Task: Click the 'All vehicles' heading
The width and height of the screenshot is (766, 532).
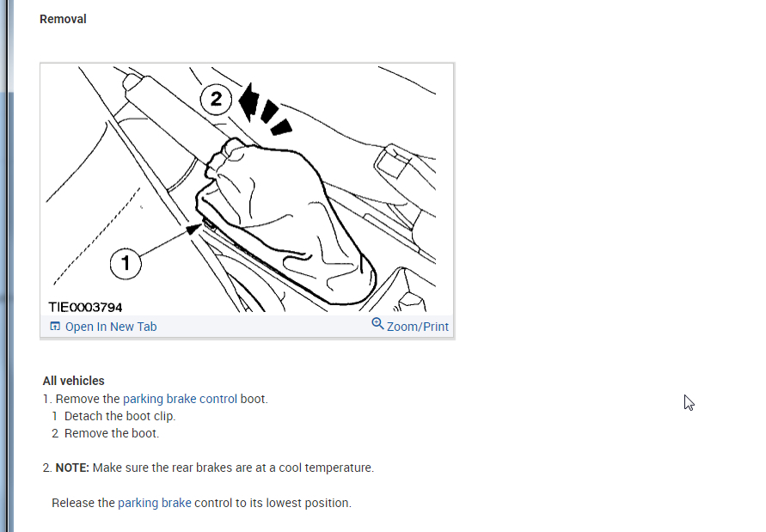Action: click(74, 381)
